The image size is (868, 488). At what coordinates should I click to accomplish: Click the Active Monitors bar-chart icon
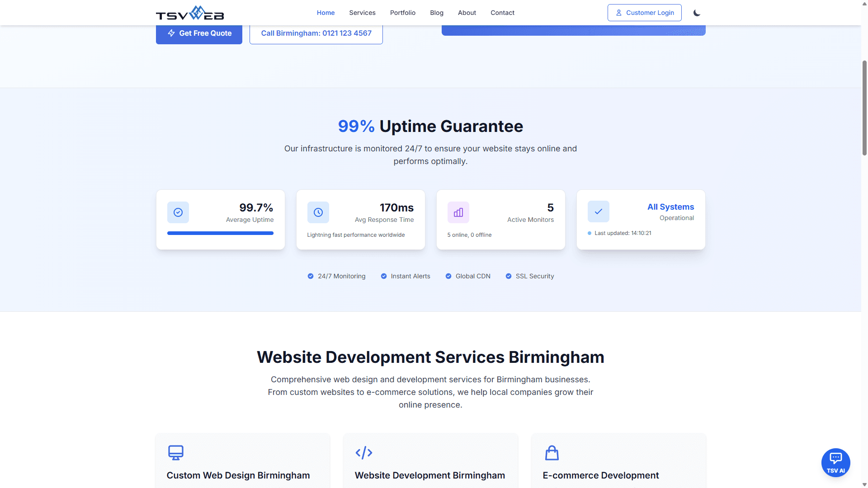458,212
